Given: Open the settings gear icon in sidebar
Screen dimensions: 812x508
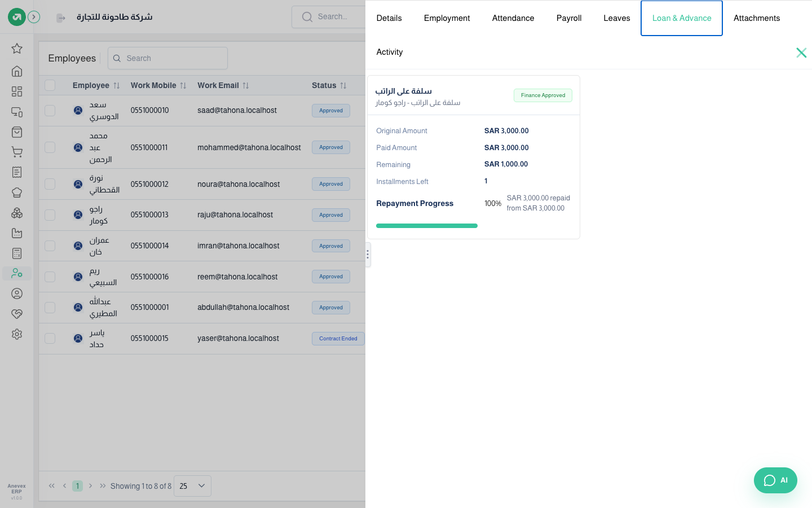Looking at the screenshot, I should tap(17, 334).
